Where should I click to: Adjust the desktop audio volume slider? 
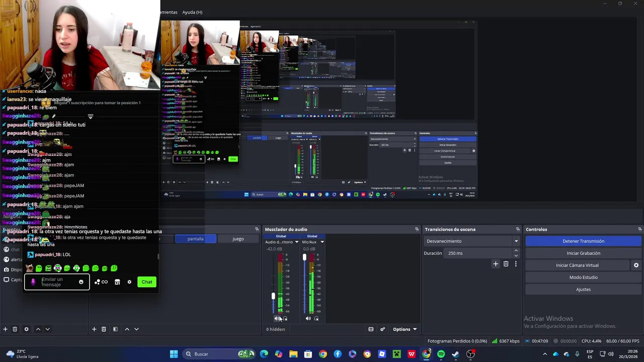coord(273,296)
